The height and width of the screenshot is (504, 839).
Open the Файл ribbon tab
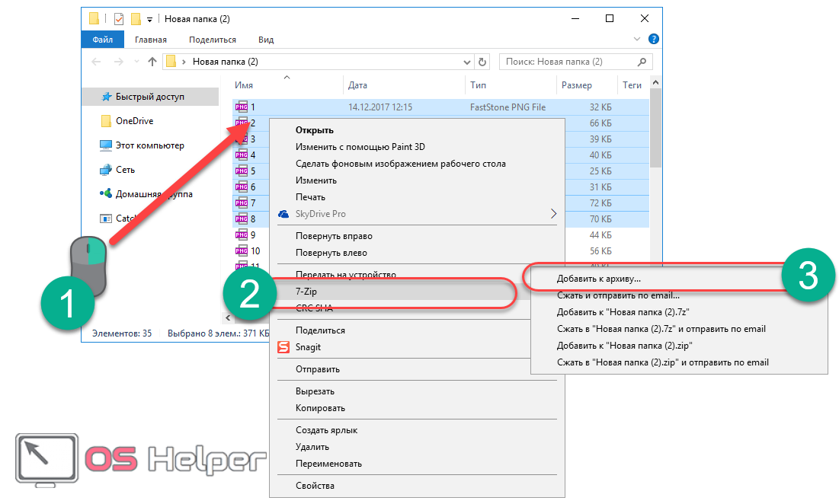pyautogui.click(x=102, y=40)
